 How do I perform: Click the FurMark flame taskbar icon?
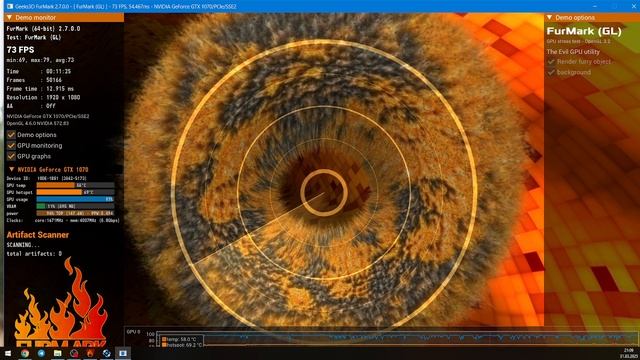90,353
